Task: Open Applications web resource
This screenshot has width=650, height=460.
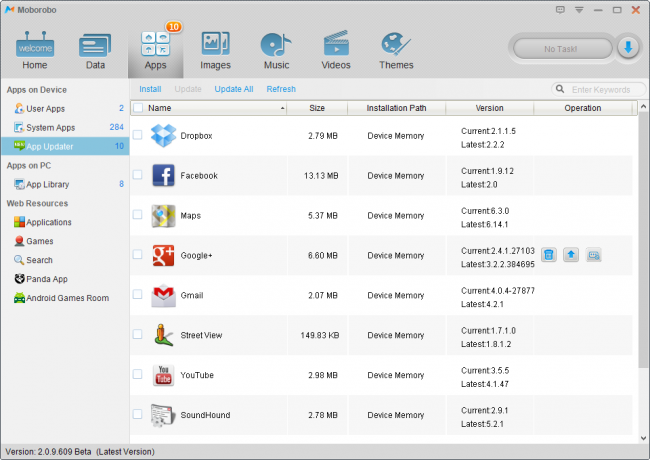Action: [x=65, y=222]
